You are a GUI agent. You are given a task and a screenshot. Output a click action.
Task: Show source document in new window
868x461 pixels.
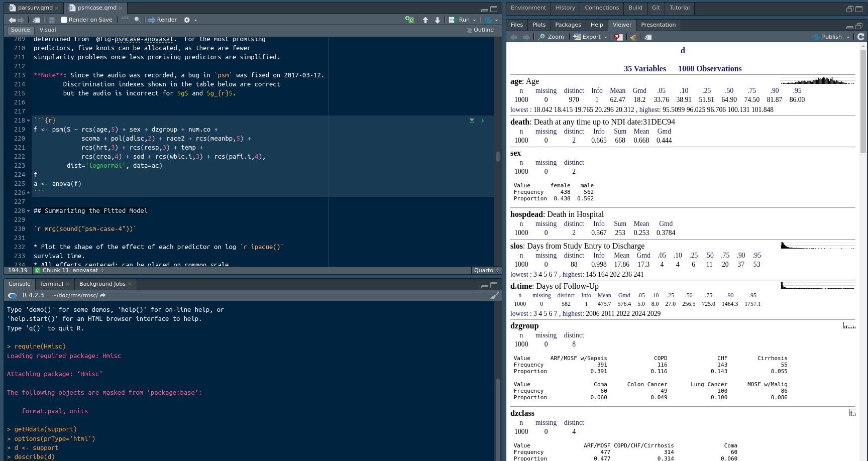(36, 20)
